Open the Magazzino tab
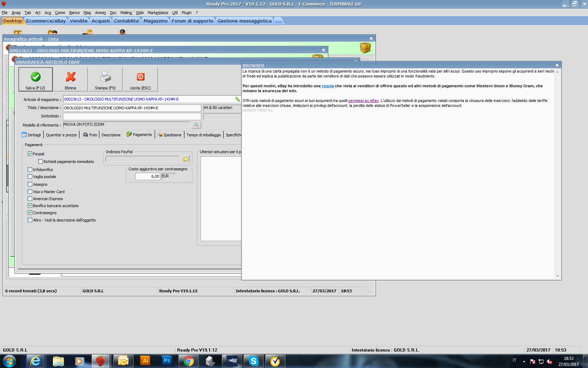This screenshot has height=368, width=588. (x=155, y=21)
